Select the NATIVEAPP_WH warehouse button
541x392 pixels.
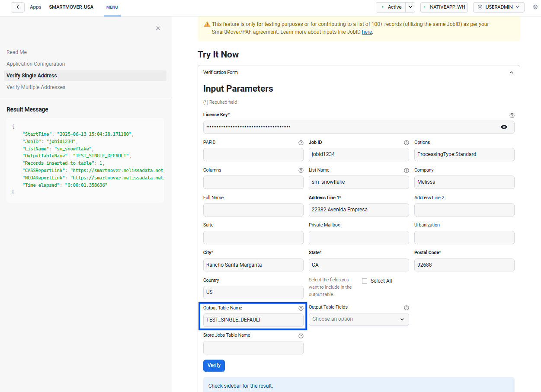(444, 7)
